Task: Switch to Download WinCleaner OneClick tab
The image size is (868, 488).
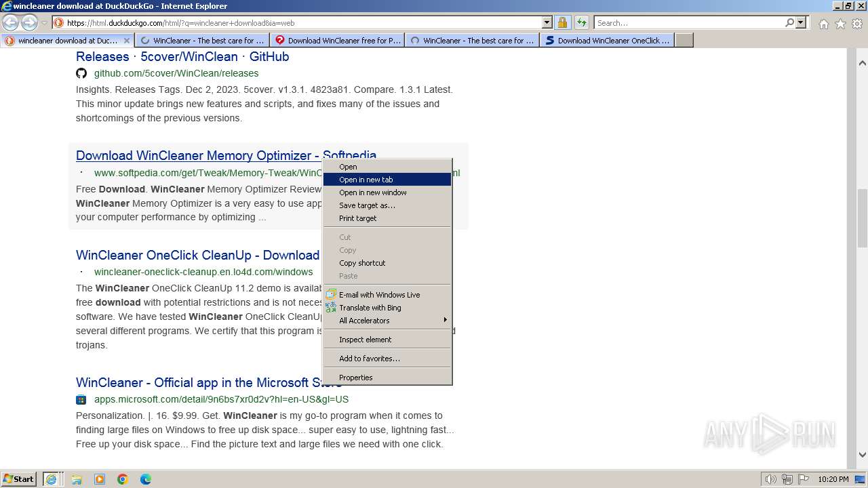Action: pos(607,41)
